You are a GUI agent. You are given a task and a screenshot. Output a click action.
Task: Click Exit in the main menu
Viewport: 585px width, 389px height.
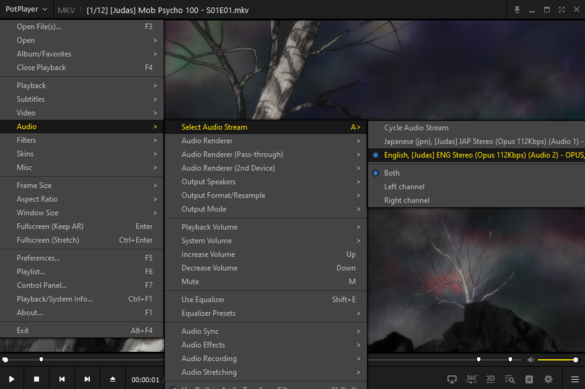(x=82, y=330)
